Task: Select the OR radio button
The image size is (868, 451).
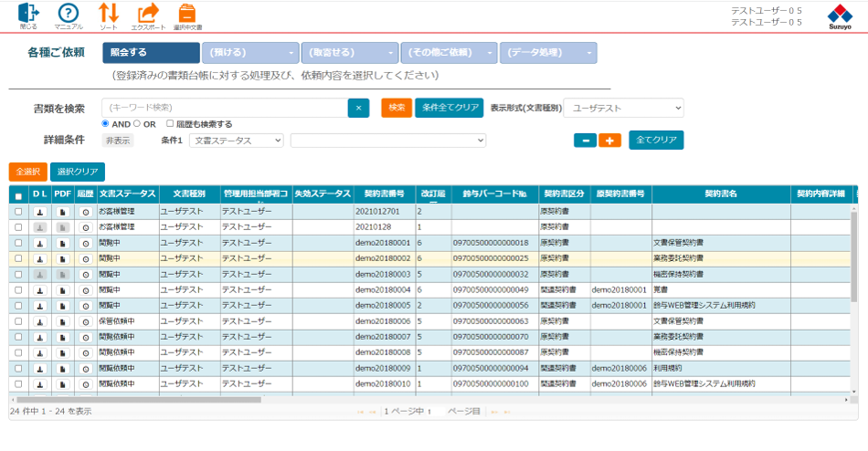Action: [x=137, y=124]
